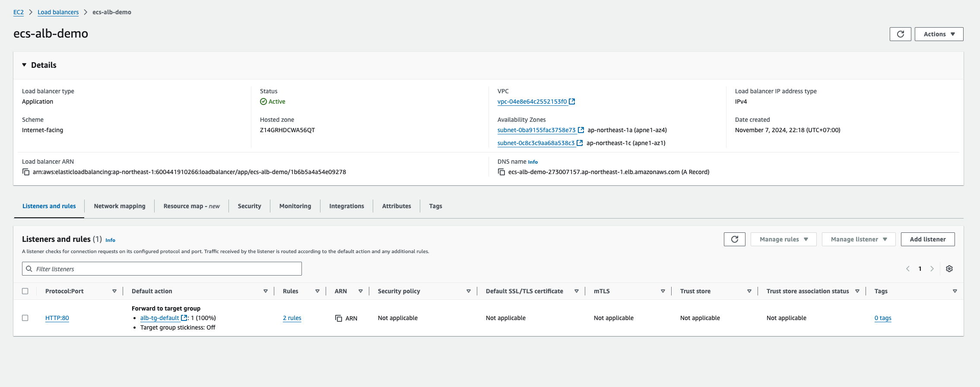Open the 0 tags link

883,318
